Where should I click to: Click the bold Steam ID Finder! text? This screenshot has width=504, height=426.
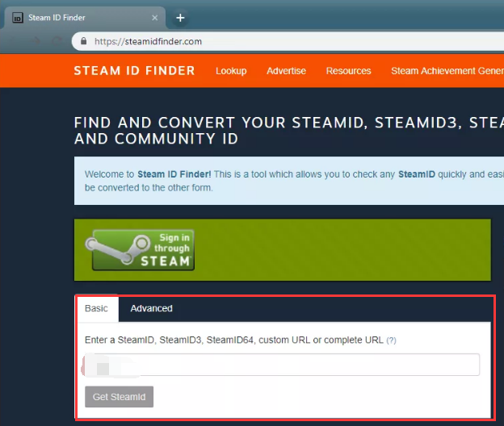(174, 174)
